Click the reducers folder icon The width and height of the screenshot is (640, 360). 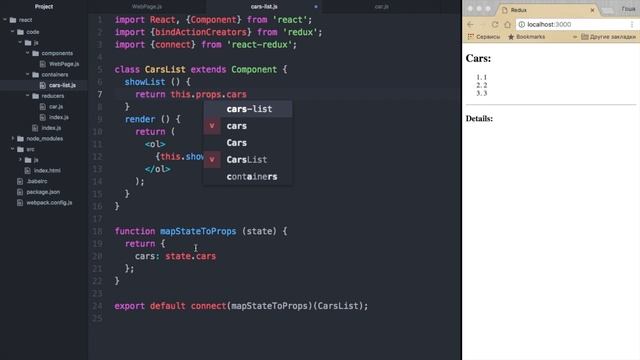coord(36,96)
